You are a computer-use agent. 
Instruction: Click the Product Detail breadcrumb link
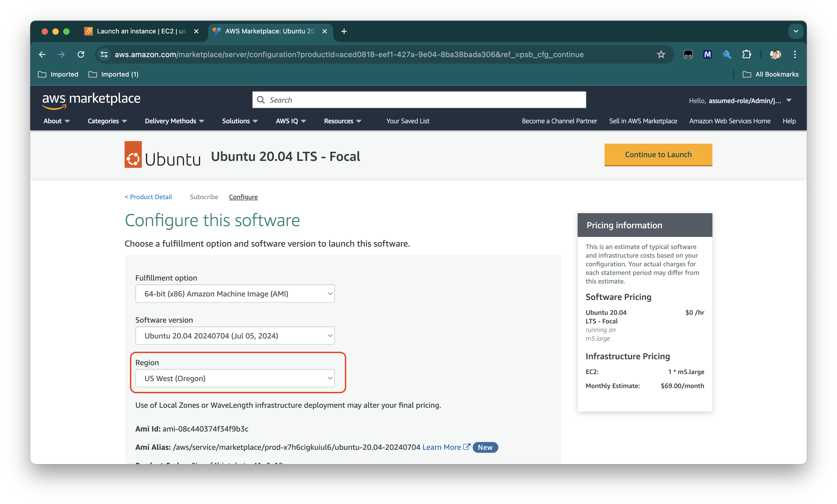click(x=149, y=197)
